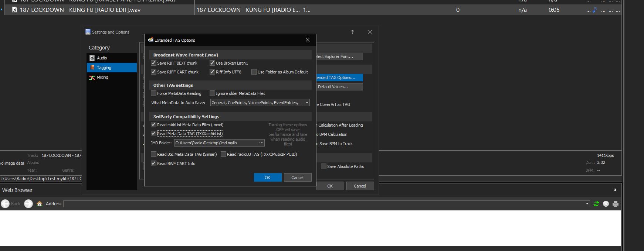The width and height of the screenshot is (644, 251).
Task: Click OK in Settings and Options window
Action: [x=330, y=186]
